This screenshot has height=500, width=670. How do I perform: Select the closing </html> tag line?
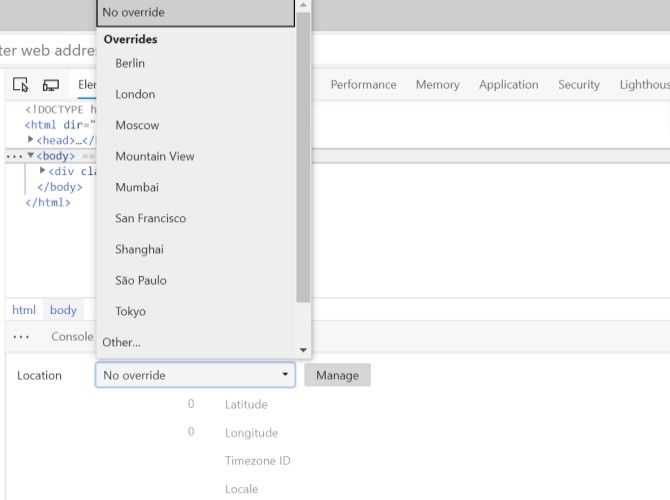coord(48,203)
